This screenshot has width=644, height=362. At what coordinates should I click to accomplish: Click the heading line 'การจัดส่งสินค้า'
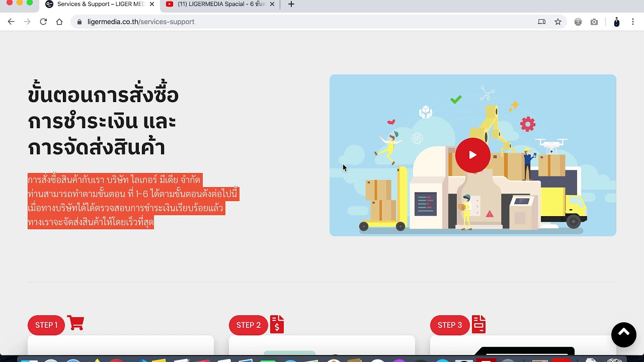pyautogui.click(x=97, y=147)
